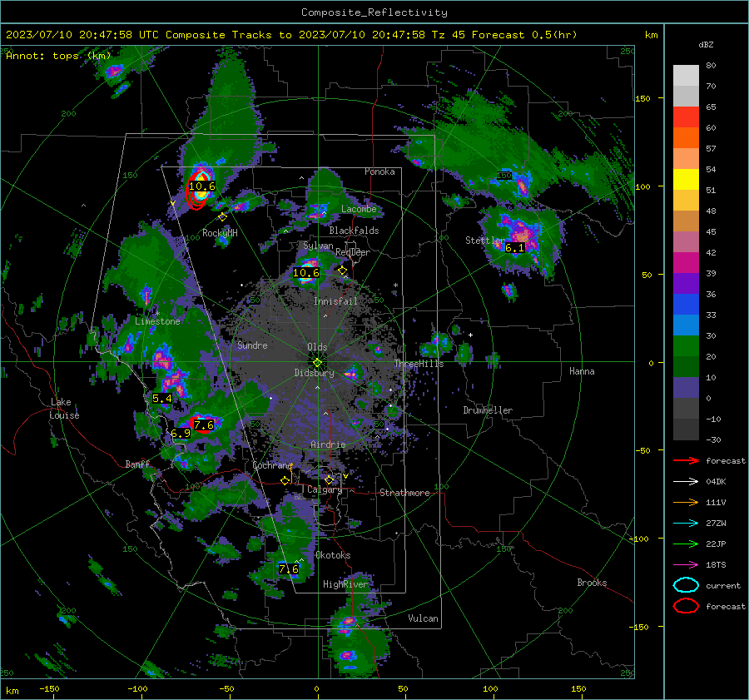Click the 7.6 storm top near Okotoks
Image resolution: width=749 pixels, height=700 pixels.
click(x=289, y=568)
